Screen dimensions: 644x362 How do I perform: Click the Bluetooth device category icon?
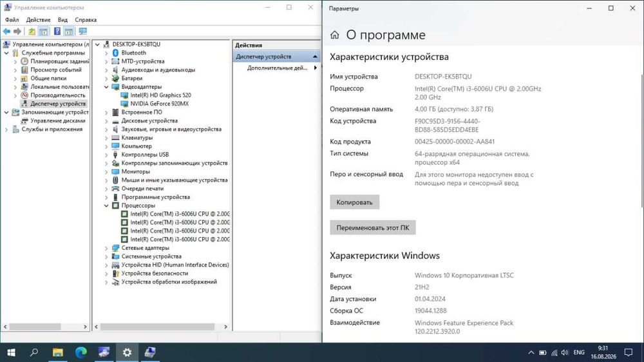coord(115,53)
